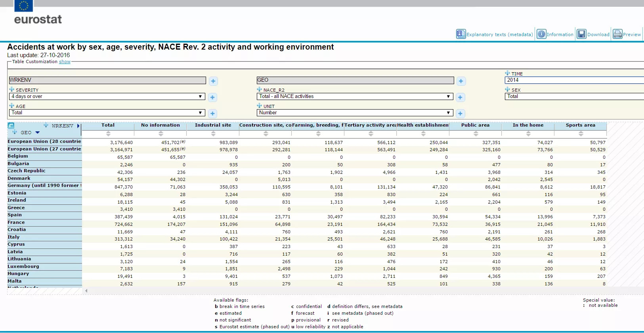This screenshot has height=333, width=644.
Task: Click the plus button beside SEVERITY dropdown
Action: [212, 97]
